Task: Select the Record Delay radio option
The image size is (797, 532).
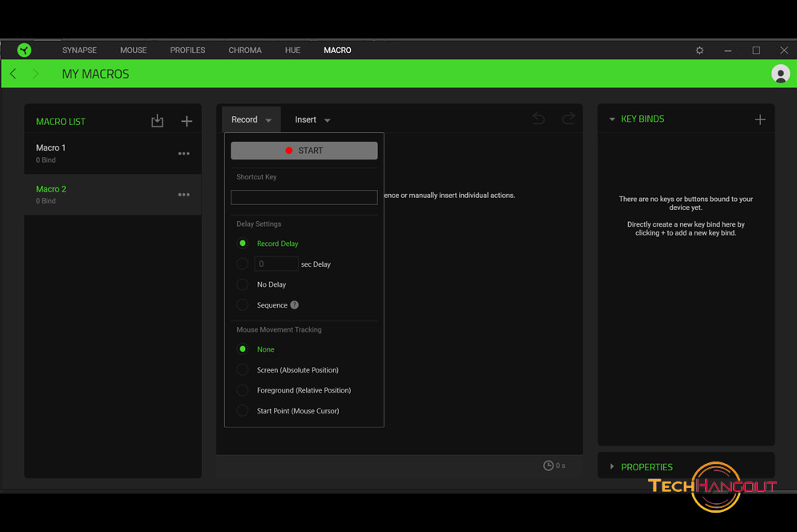Action: click(243, 244)
